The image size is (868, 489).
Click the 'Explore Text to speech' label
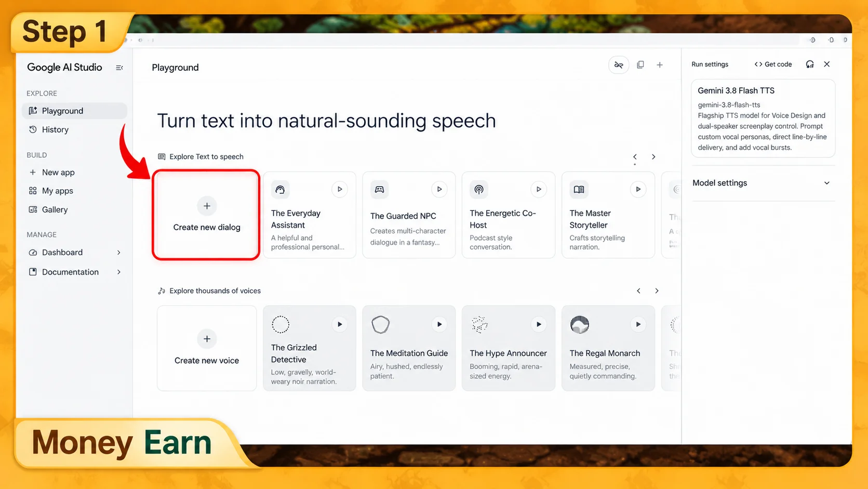[206, 157]
